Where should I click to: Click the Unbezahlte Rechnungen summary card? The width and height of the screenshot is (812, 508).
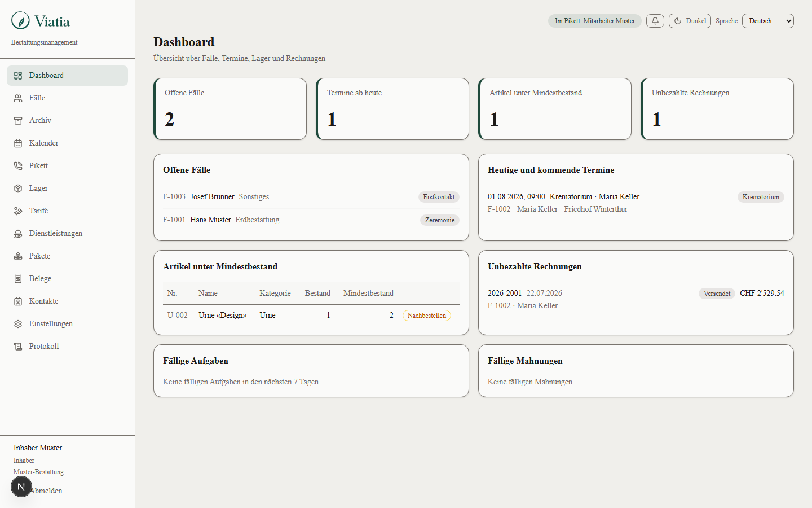coord(717,109)
